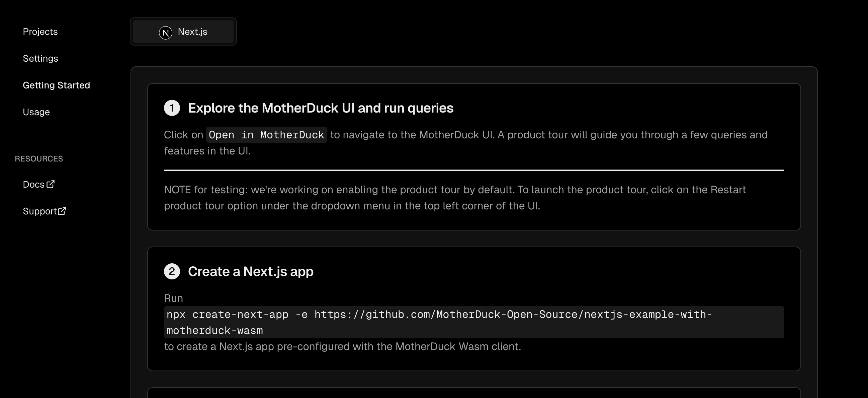Click the Next.js logo icon
The image size is (868, 398).
(165, 33)
